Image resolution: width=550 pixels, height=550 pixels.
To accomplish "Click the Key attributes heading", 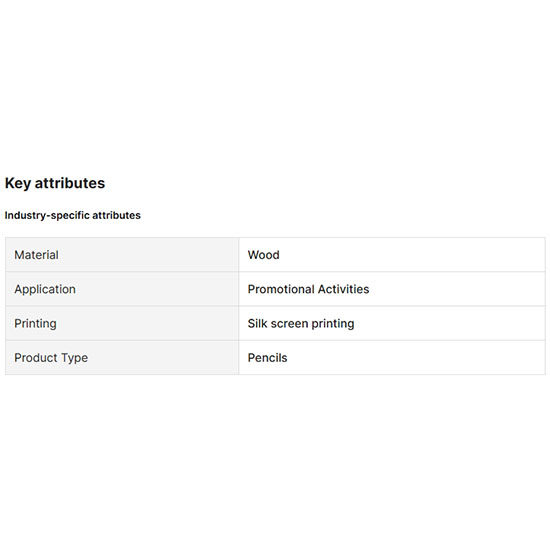I will click(x=55, y=183).
